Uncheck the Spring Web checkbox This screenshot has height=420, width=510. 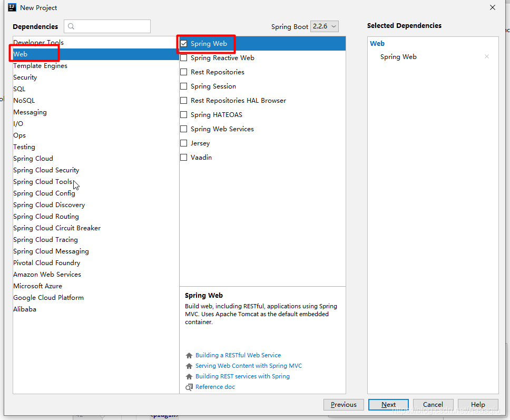184,44
